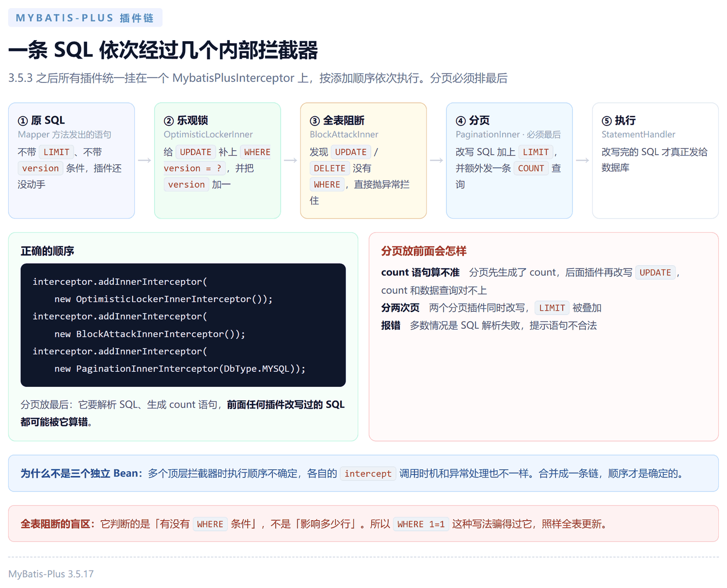Click the COUNT code chip in 分页 card
The width and height of the screenshot is (727, 588).
(x=531, y=168)
